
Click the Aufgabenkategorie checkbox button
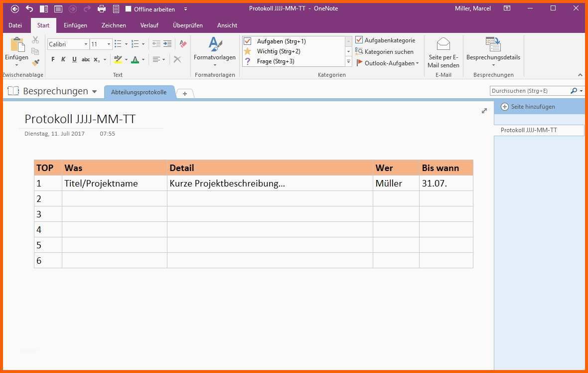pyautogui.click(x=386, y=40)
